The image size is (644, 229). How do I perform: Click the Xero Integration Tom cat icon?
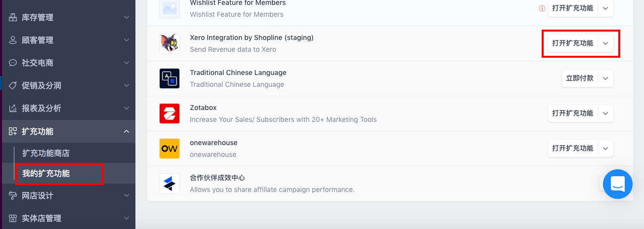pos(170,43)
